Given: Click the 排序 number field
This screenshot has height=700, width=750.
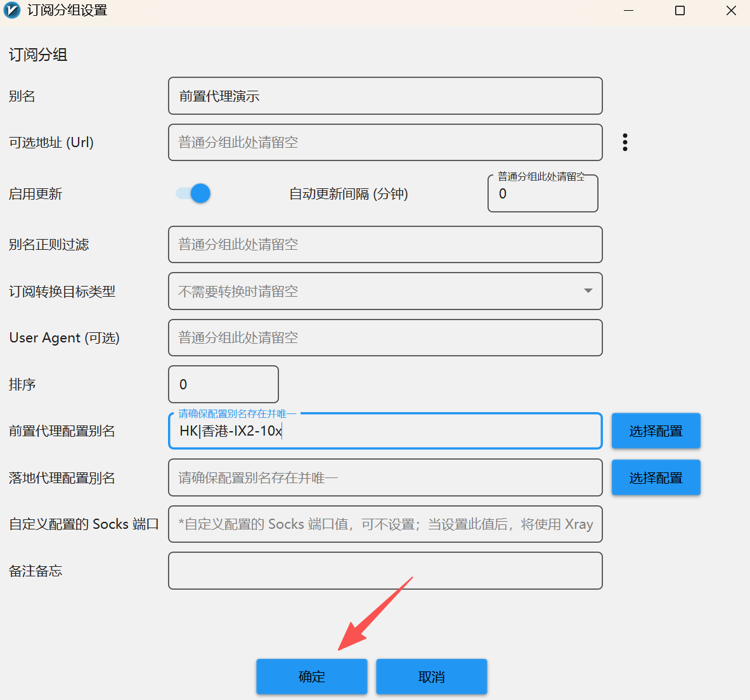Looking at the screenshot, I should (x=223, y=384).
